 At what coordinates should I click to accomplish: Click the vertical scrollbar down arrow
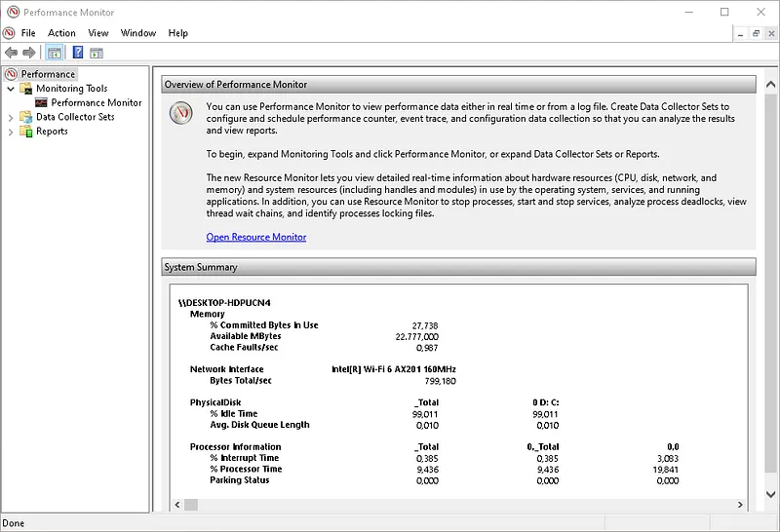click(x=770, y=494)
